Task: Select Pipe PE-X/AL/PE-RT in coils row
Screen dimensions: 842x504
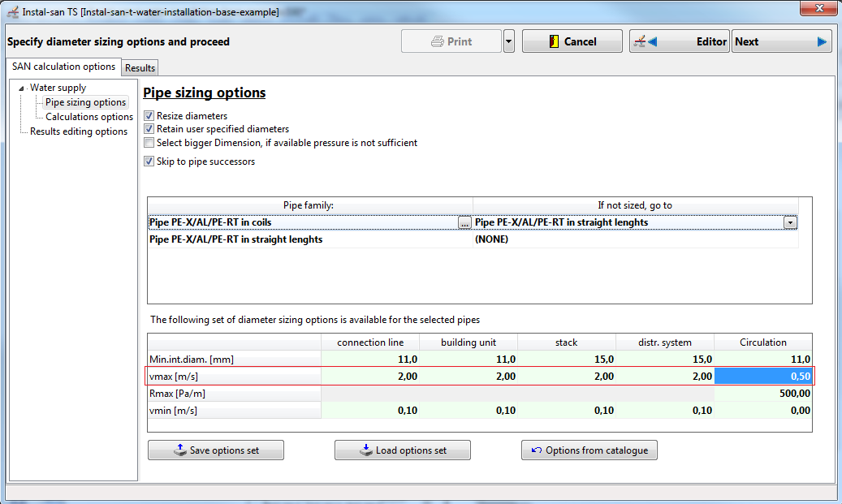Action: click(x=303, y=222)
